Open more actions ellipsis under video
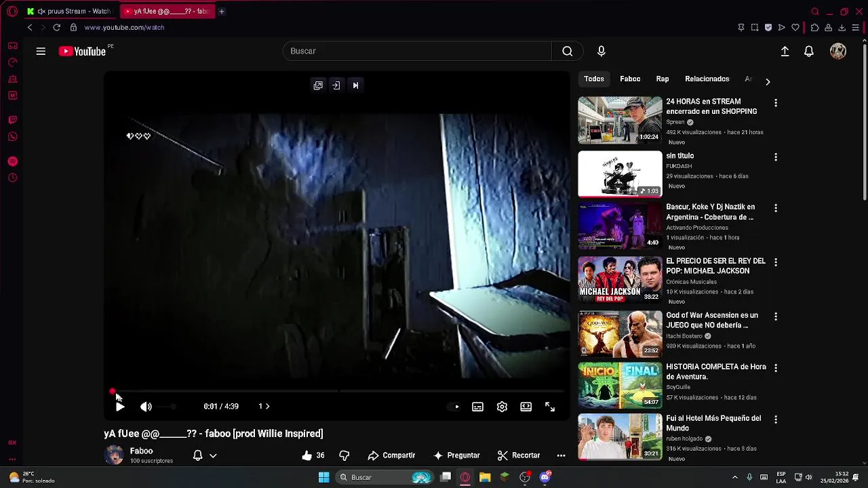The width and height of the screenshot is (868, 488). (561, 455)
